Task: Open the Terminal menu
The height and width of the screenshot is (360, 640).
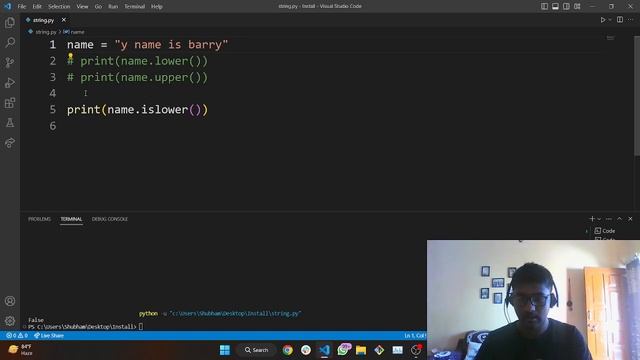Action: pos(134,6)
